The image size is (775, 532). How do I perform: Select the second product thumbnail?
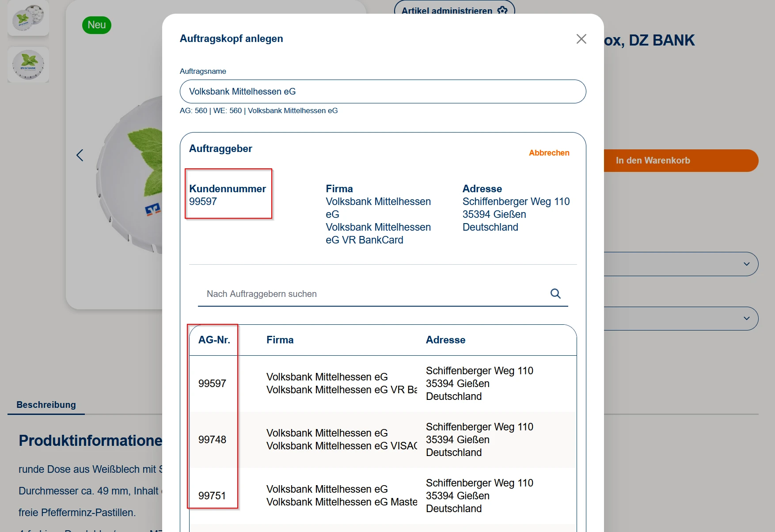tap(28, 65)
